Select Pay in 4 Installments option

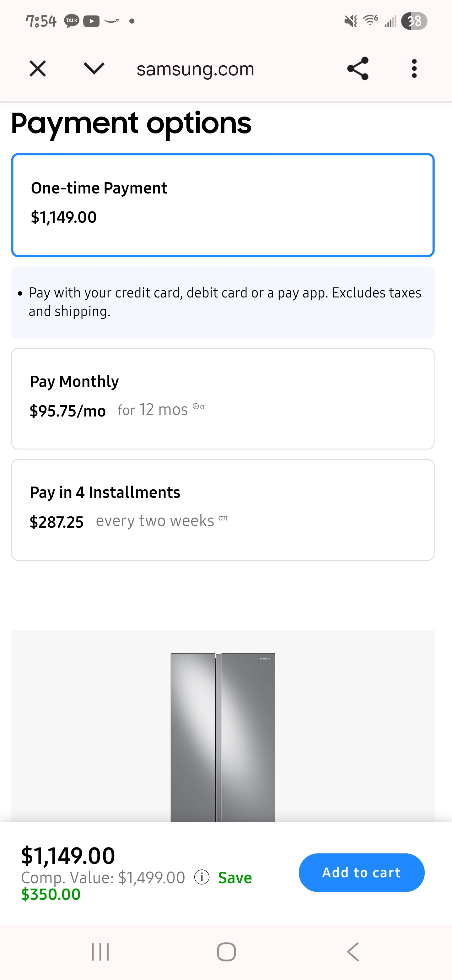(x=223, y=509)
